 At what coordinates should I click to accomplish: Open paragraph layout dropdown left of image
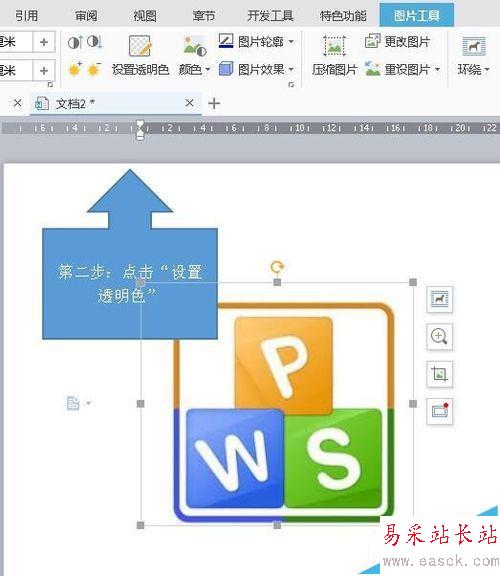79,403
